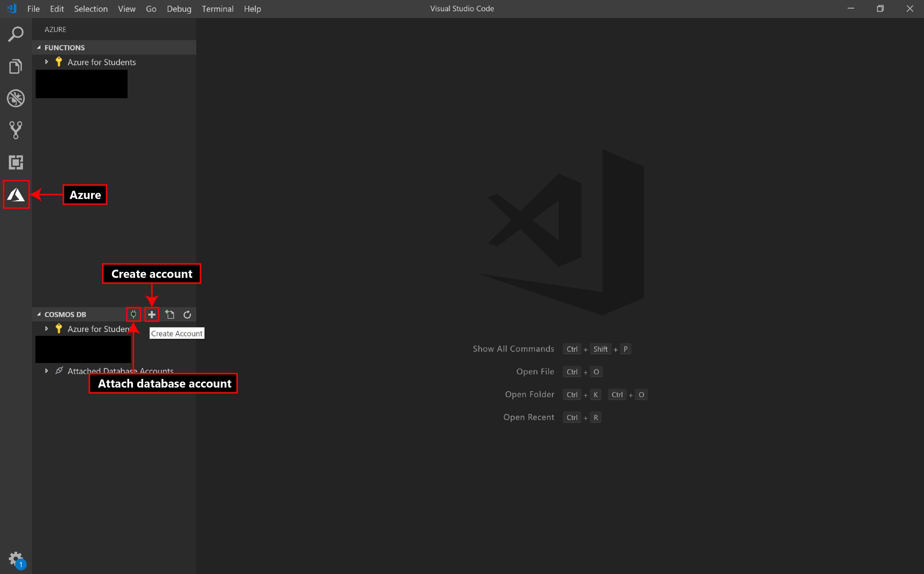Click the VS Code logo in title bar

point(11,8)
